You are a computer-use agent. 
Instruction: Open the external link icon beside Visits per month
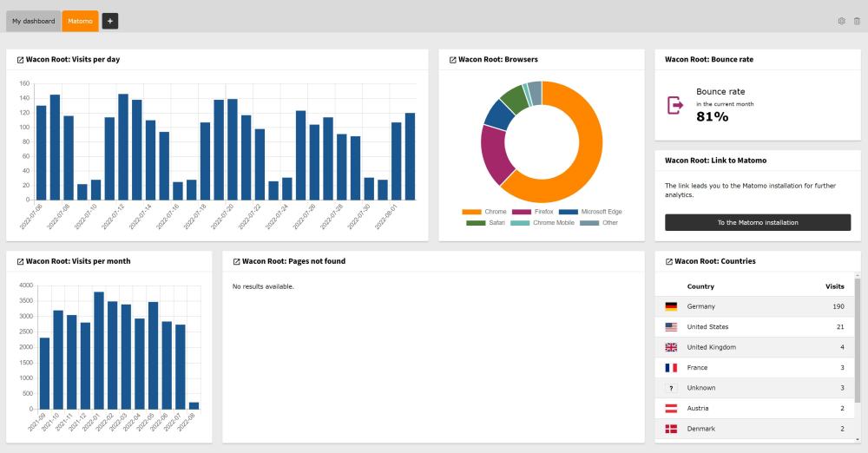point(21,261)
